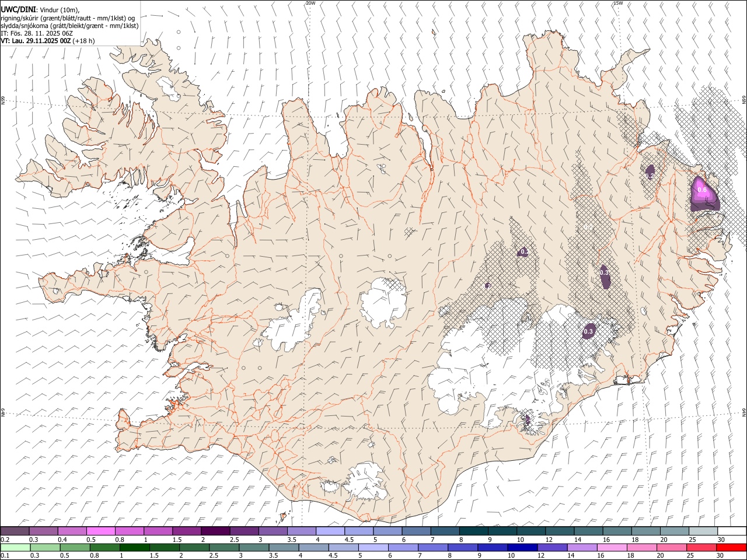
Task: Click the UWC/DINI title text
Action: 18,9
